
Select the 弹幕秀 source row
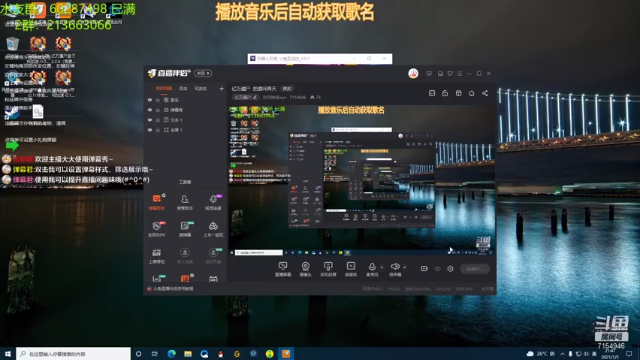pos(186,110)
